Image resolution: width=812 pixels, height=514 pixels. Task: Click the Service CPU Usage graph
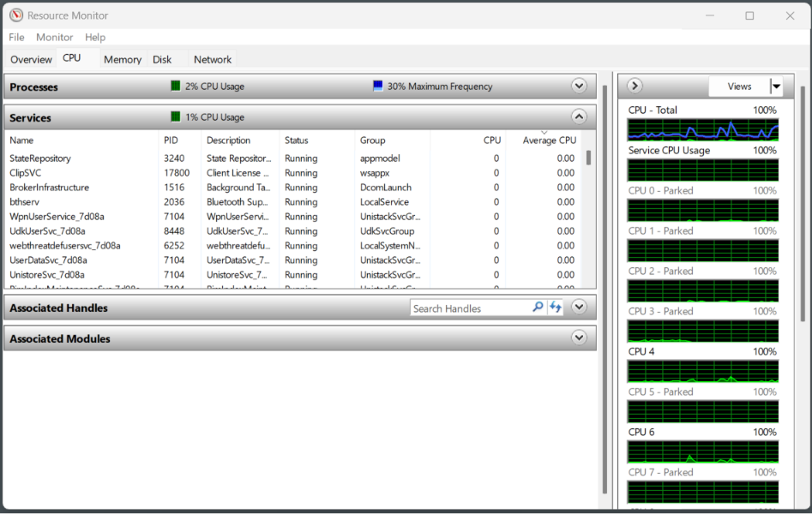[x=703, y=170]
